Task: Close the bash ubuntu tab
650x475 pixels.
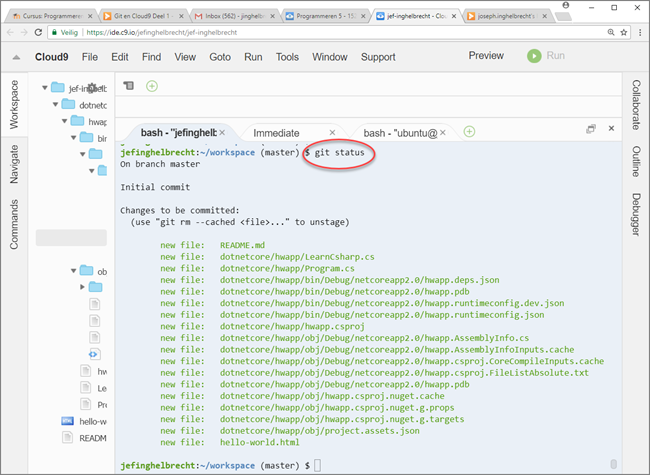Action: (x=443, y=133)
